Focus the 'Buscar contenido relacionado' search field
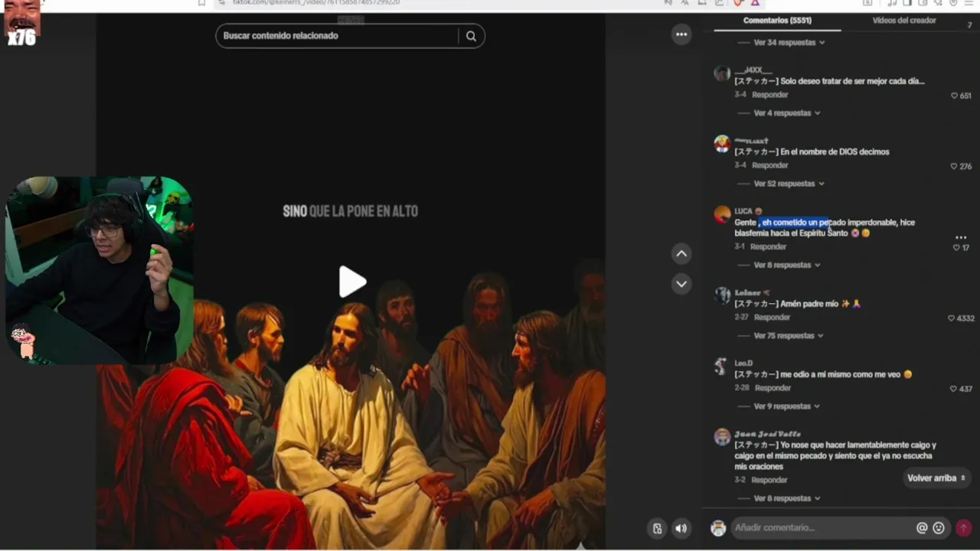Image resolution: width=980 pixels, height=551 pixels. [337, 36]
